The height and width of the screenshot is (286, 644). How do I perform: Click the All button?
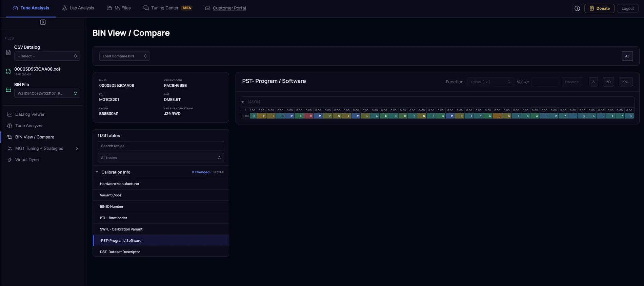click(x=627, y=56)
